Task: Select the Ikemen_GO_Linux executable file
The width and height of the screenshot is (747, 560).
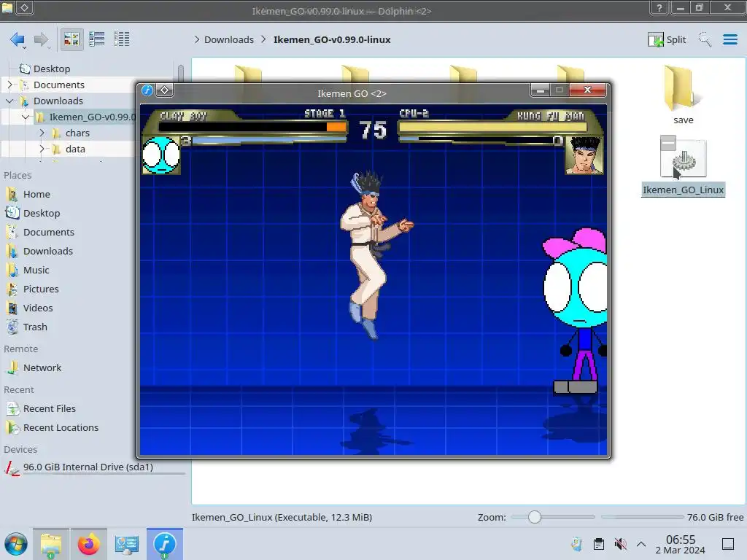Action: 683,166
